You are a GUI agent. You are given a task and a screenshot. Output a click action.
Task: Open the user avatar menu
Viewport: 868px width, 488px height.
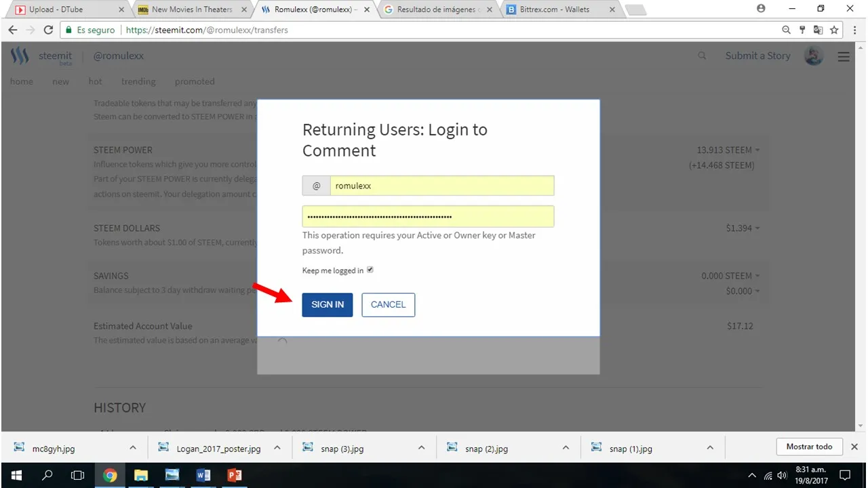[814, 56]
